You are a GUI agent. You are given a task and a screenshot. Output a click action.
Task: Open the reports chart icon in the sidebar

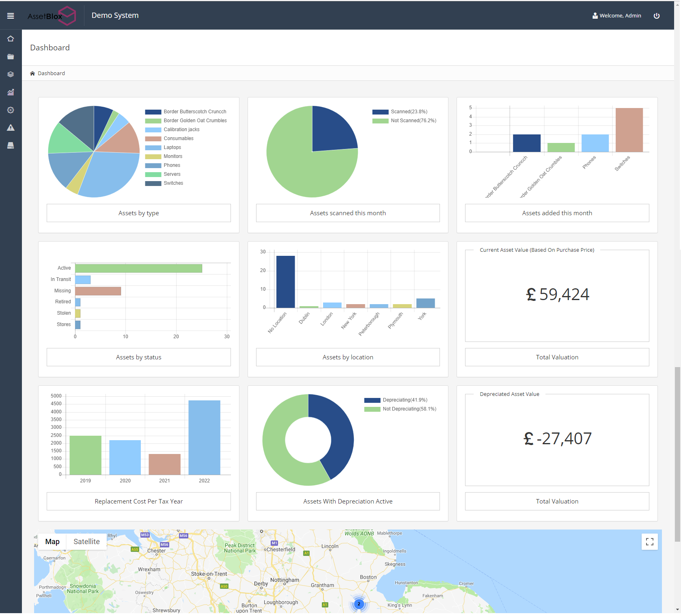pos(11,92)
